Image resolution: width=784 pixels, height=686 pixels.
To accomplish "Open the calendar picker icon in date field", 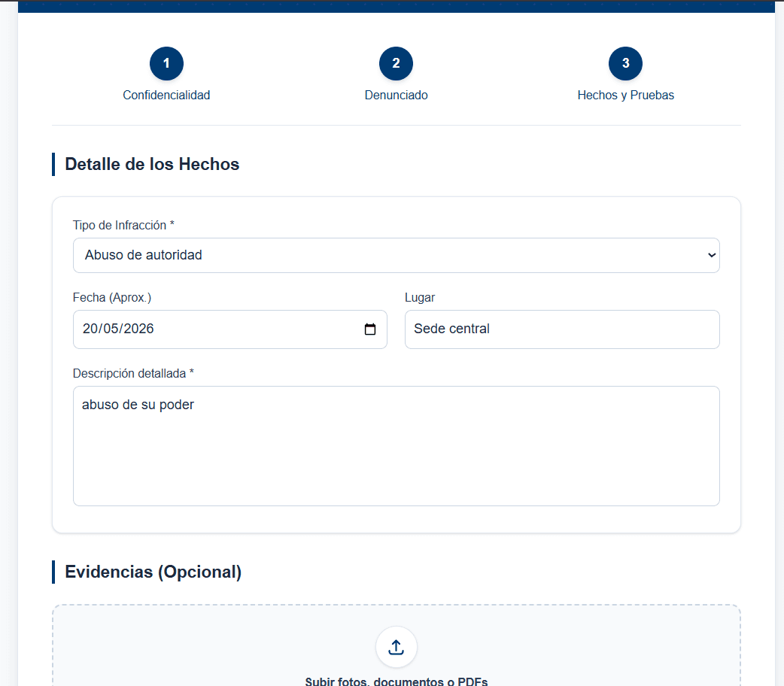I will coord(370,329).
